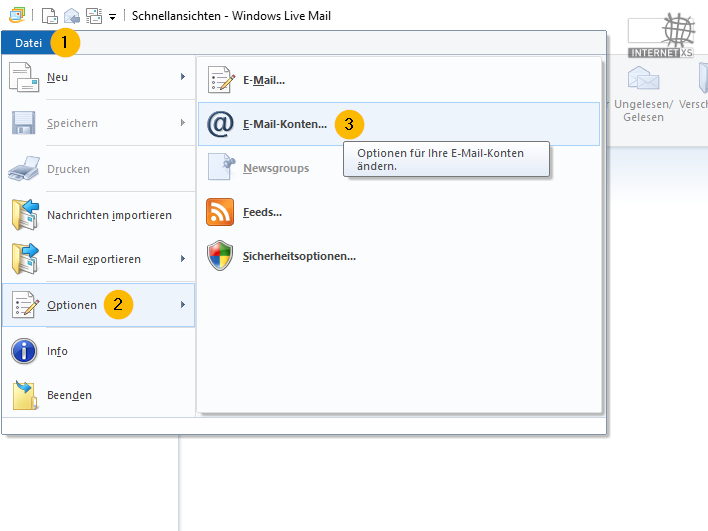This screenshot has height=531, width=708.
Task: Click the Ungelesen/Gelesen ribbon button
Action: tap(643, 94)
